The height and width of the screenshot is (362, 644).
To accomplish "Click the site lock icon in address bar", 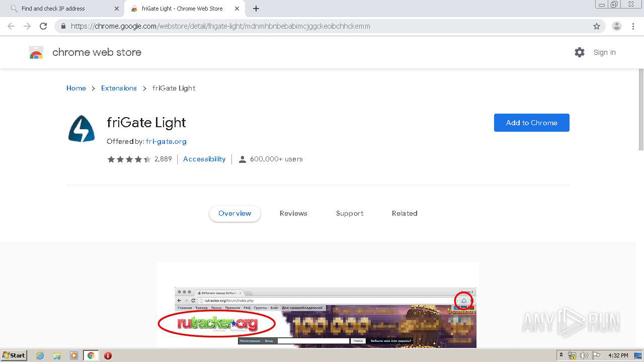I will tap(63, 26).
